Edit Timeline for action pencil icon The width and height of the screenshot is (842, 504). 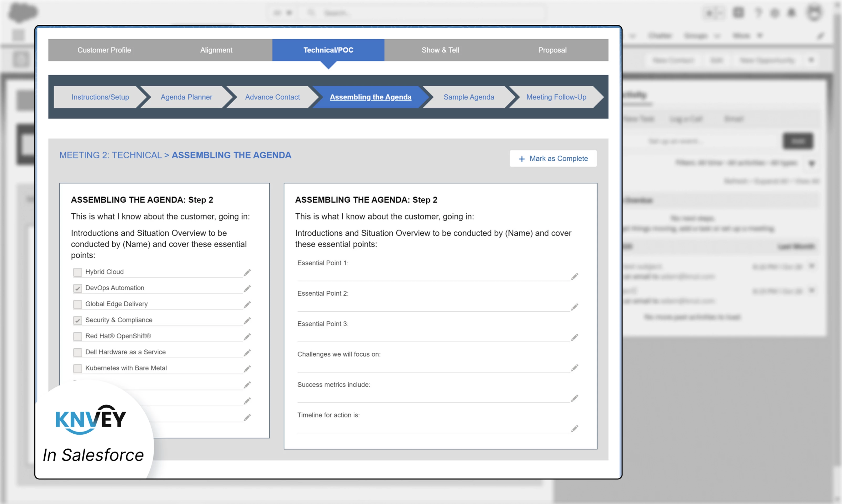pos(575,429)
